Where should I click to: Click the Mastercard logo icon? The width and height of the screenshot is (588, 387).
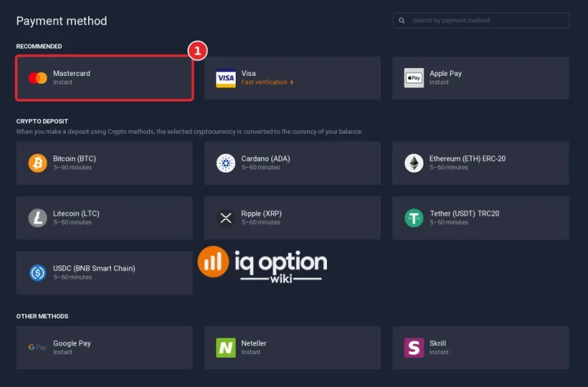(38, 78)
